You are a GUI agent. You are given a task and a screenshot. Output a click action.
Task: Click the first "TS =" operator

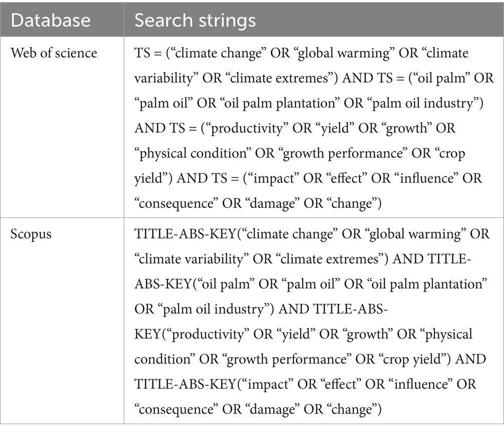148,53
